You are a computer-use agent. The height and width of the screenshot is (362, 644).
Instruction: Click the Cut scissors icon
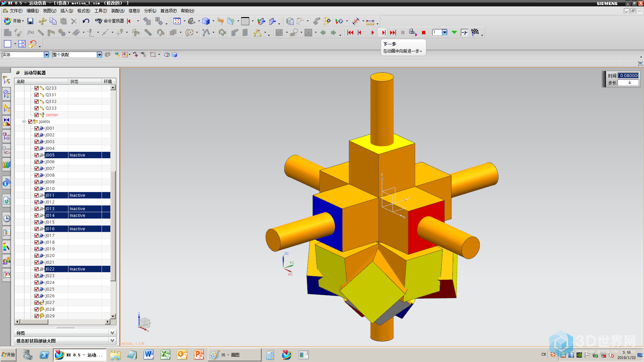coord(42,21)
